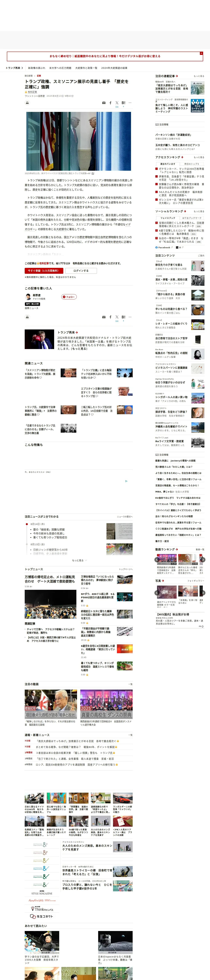Screen dimensions: 210x980
Task: Click the ログインする button
Action: (x=81, y=271)
